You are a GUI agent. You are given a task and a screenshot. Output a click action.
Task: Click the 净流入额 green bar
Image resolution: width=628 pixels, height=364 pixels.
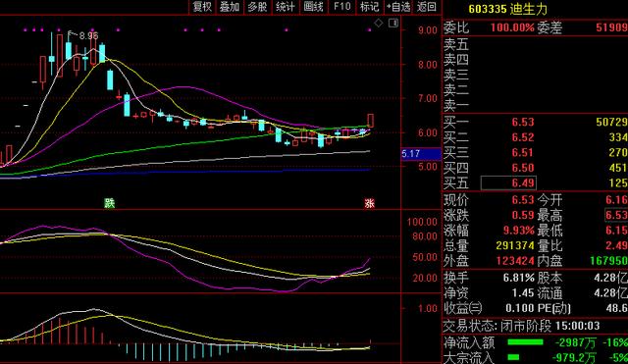click(x=526, y=342)
